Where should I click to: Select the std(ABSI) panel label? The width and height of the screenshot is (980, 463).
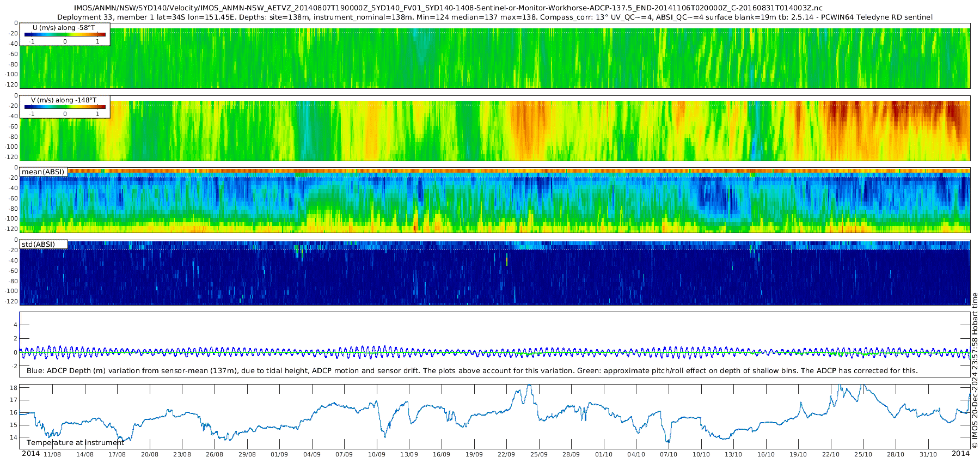point(38,244)
